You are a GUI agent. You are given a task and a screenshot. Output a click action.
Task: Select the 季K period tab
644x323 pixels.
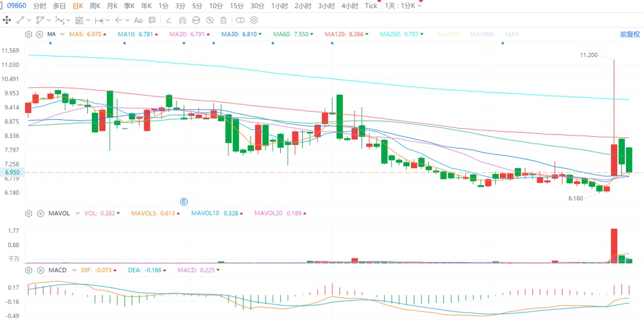pos(130,6)
